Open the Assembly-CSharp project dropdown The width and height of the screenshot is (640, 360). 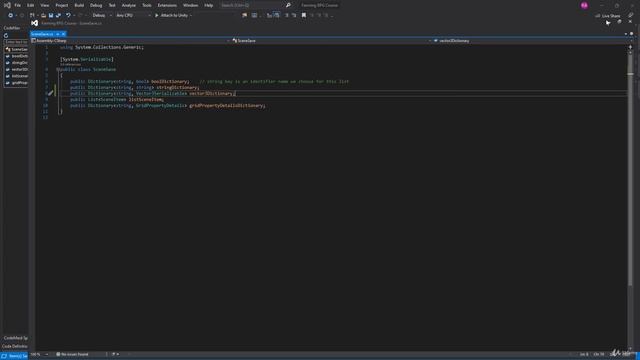[x=131, y=41]
